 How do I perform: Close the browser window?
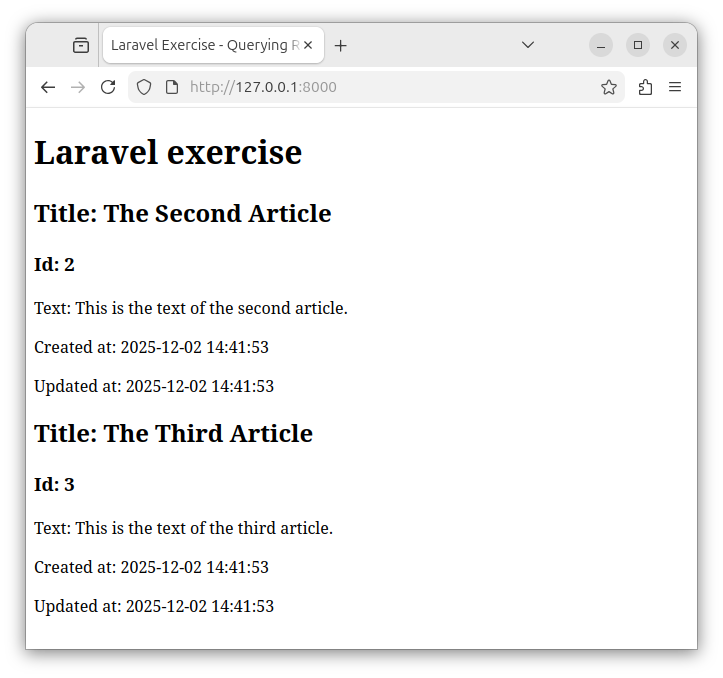point(675,45)
